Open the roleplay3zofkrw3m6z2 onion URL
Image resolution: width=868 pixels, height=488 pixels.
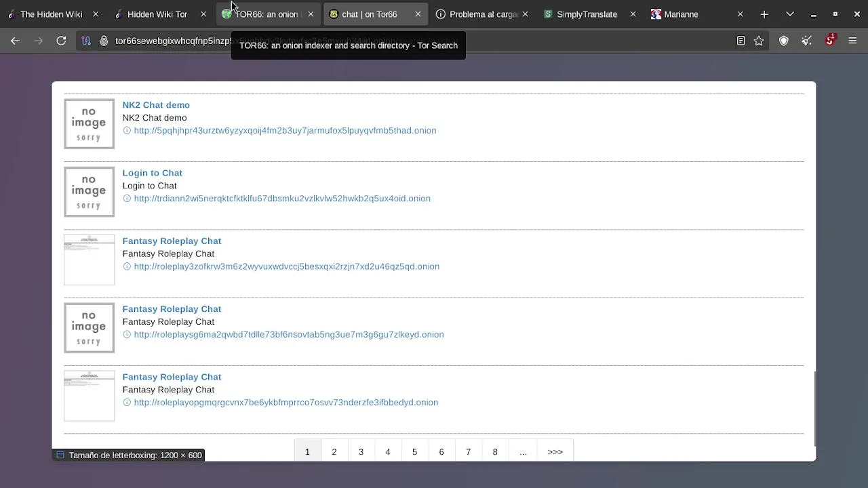tap(286, 266)
